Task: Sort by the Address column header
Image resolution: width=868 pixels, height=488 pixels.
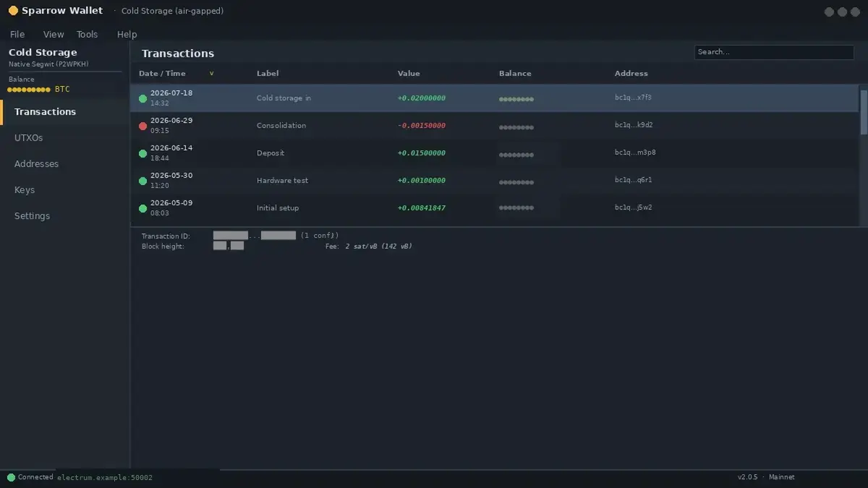Action: pos(631,74)
